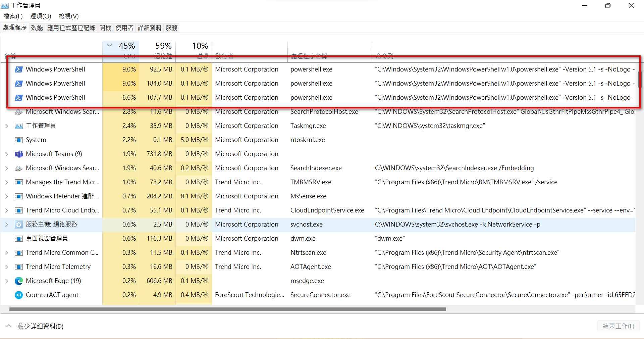Screen dimensions: 644x339
Task: Switch to the 效能 tab
Action: [x=37, y=28]
